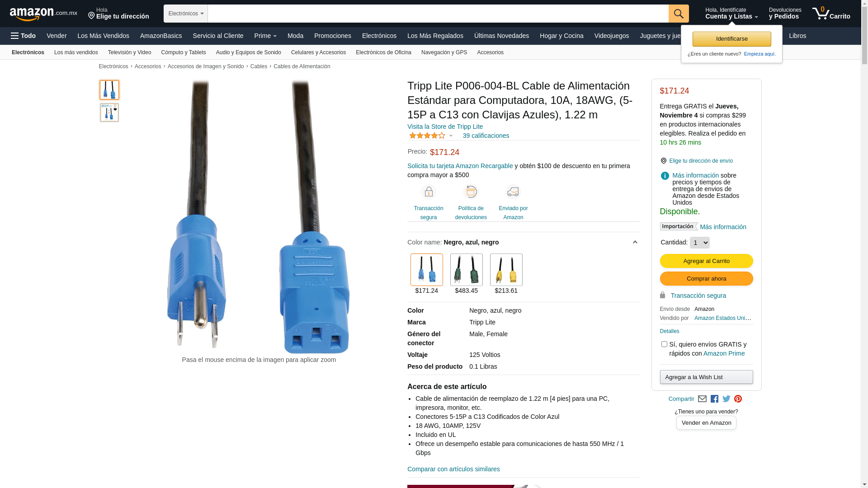Share the product on Facebook
This screenshot has height=488, width=868.
coord(714,399)
